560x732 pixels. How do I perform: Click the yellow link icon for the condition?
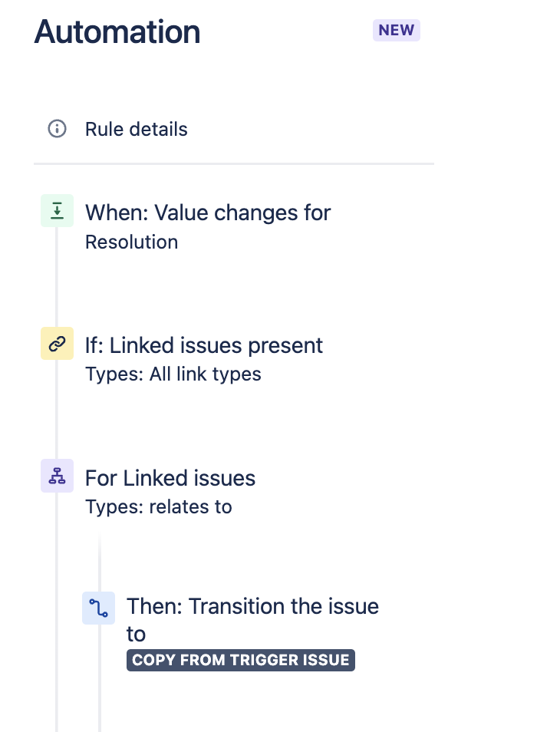57,343
